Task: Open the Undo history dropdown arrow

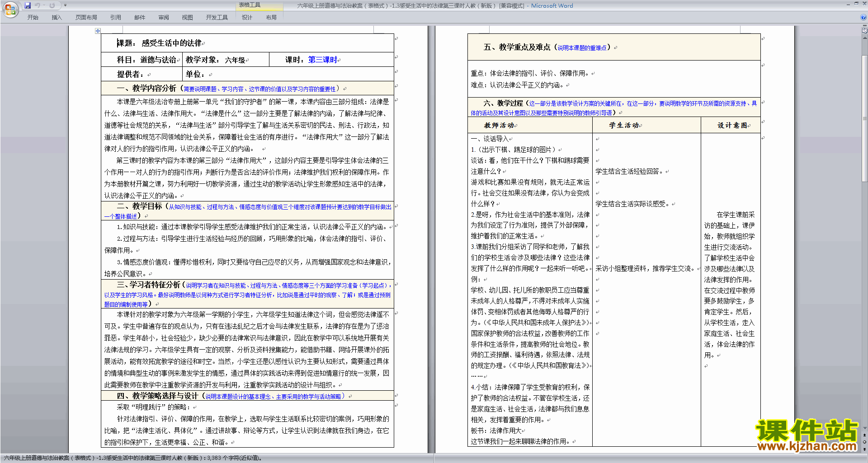Action: point(43,5)
